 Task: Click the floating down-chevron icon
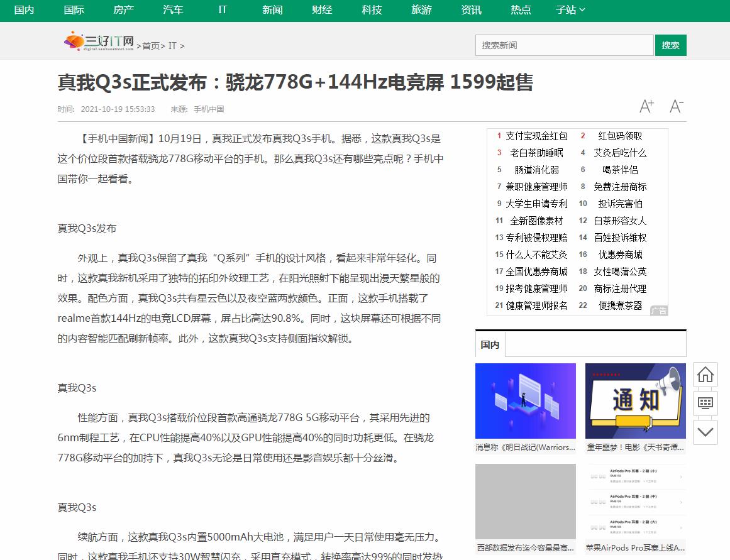(x=705, y=432)
